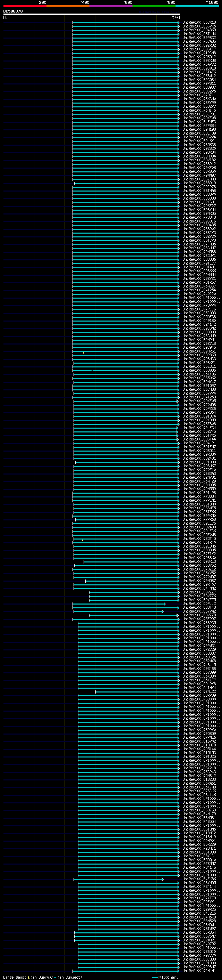Click the orange ~40% identity legend segment
Viewport: 222px width, 980px height.
(68, 6)
